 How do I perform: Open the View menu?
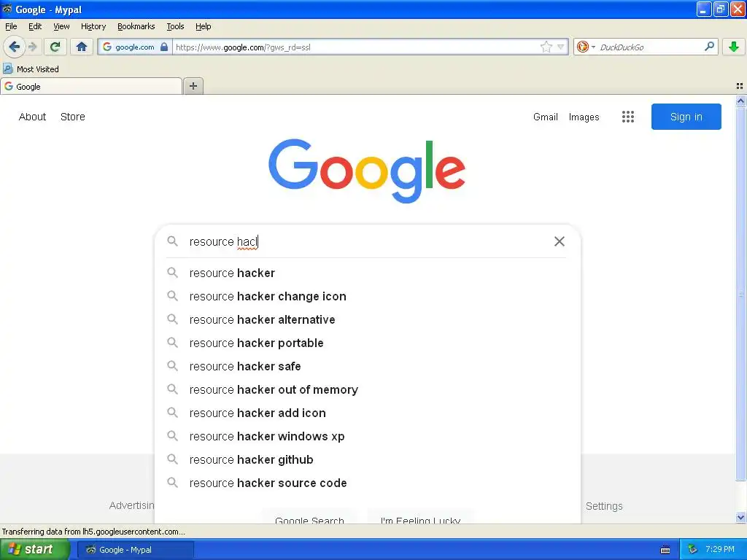pyautogui.click(x=61, y=26)
